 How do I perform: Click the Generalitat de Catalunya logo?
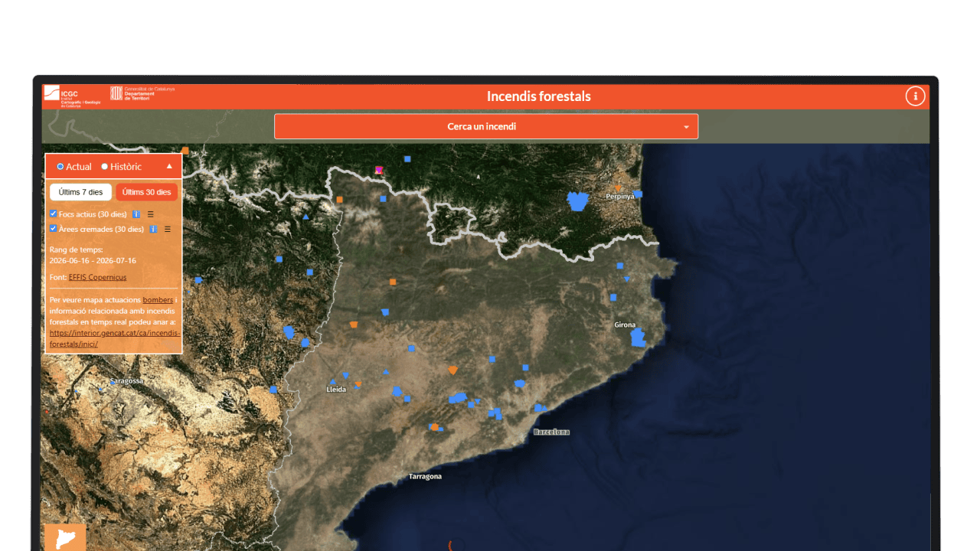[142, 93]
